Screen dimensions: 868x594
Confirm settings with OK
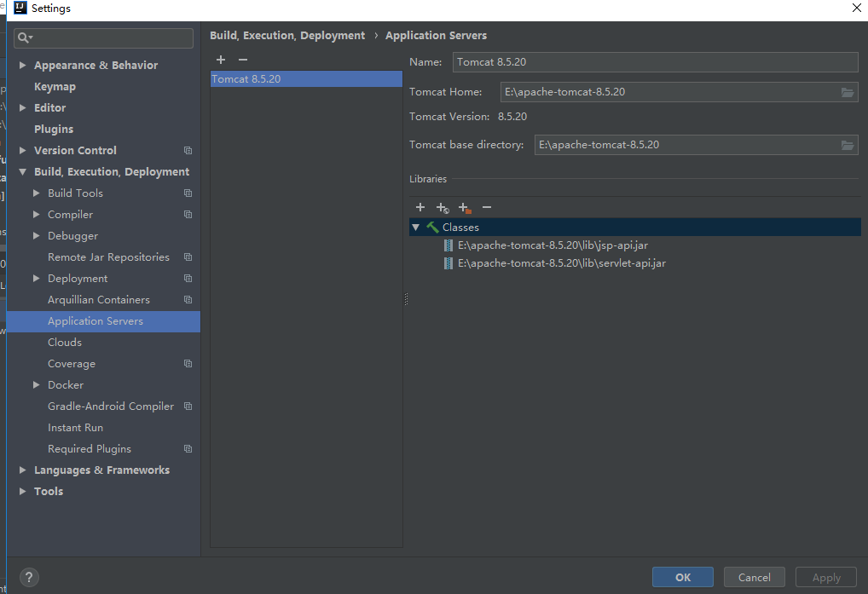point(682,577)
